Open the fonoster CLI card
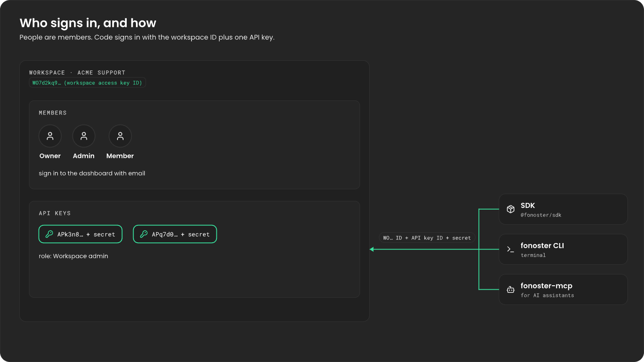Viewport: 644px width, 362px height. click(x=563, y=250)
